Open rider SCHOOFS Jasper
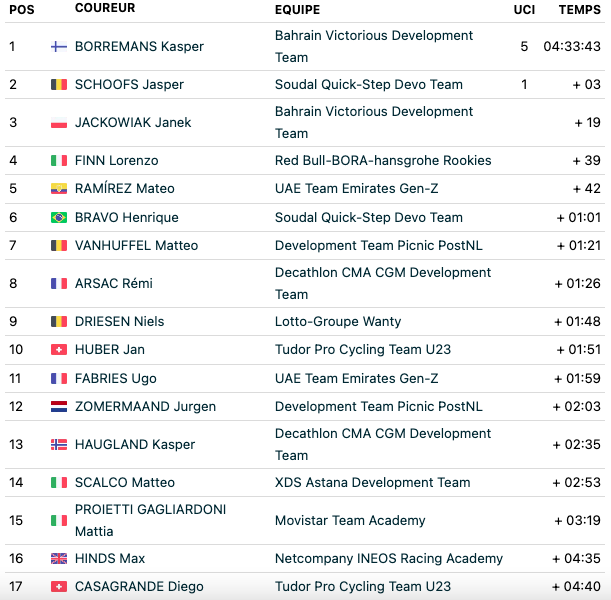This screenshot has width=611, height=600. 129,85
